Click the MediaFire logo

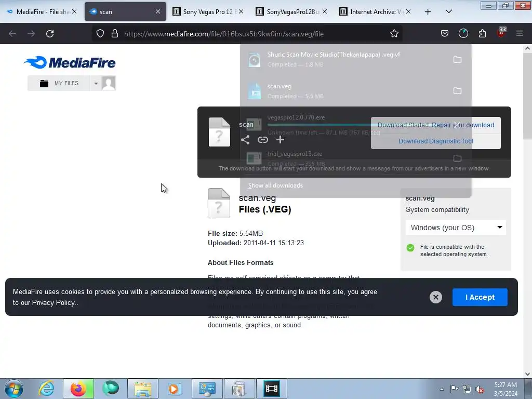click(70, 62)
